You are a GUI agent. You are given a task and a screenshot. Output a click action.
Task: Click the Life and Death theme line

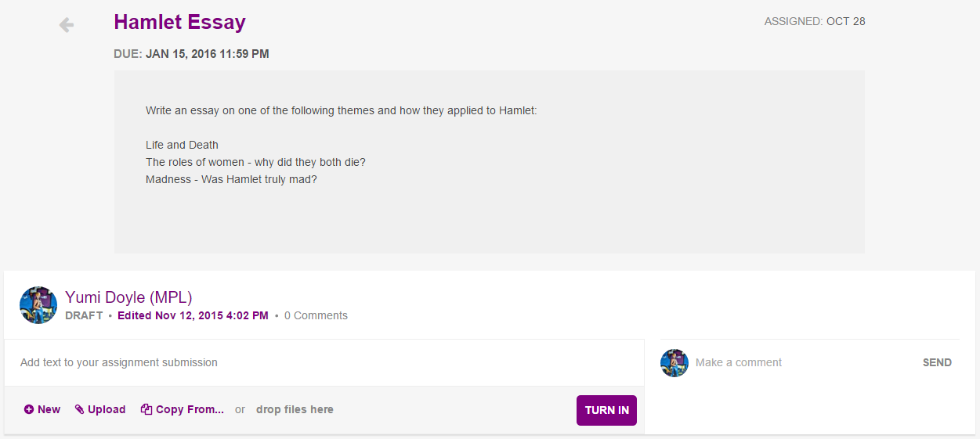tap(182, 145)
